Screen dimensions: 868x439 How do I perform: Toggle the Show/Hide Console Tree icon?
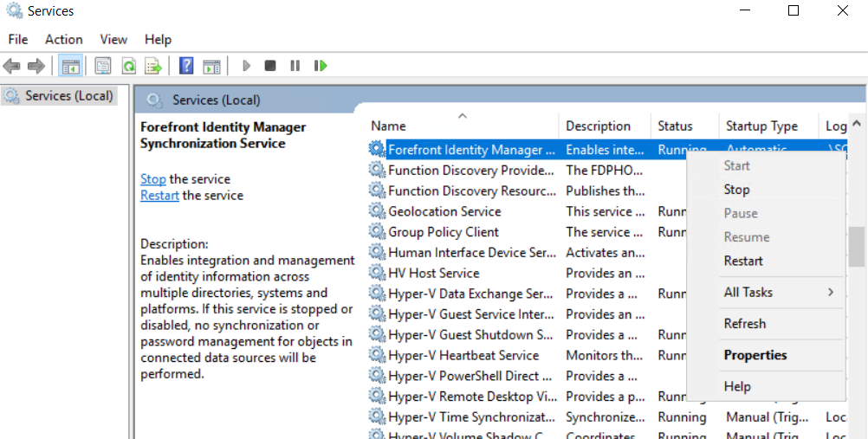[x=71, y=66]
